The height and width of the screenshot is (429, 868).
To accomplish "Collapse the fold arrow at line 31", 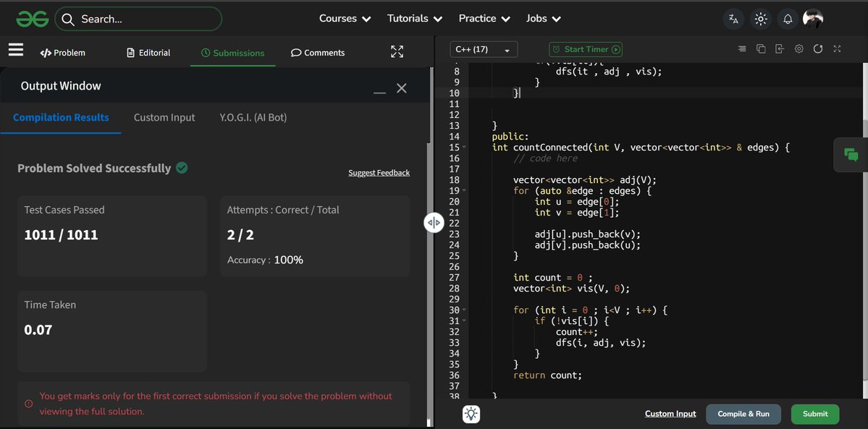I will click(464, 321).
